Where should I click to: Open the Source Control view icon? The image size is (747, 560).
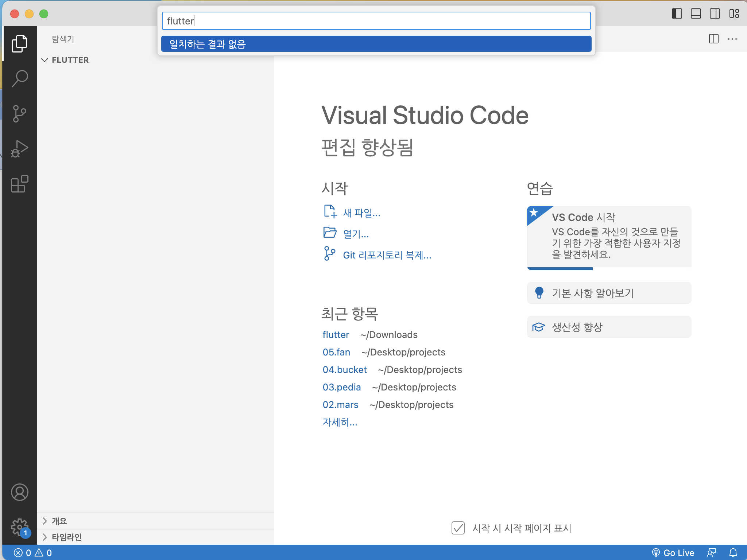20,114
